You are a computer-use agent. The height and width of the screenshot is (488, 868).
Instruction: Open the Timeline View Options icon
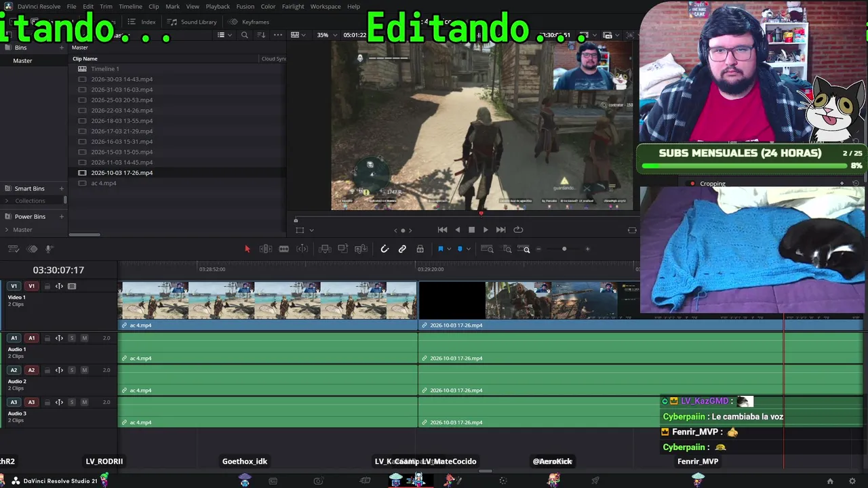[14, 249]
